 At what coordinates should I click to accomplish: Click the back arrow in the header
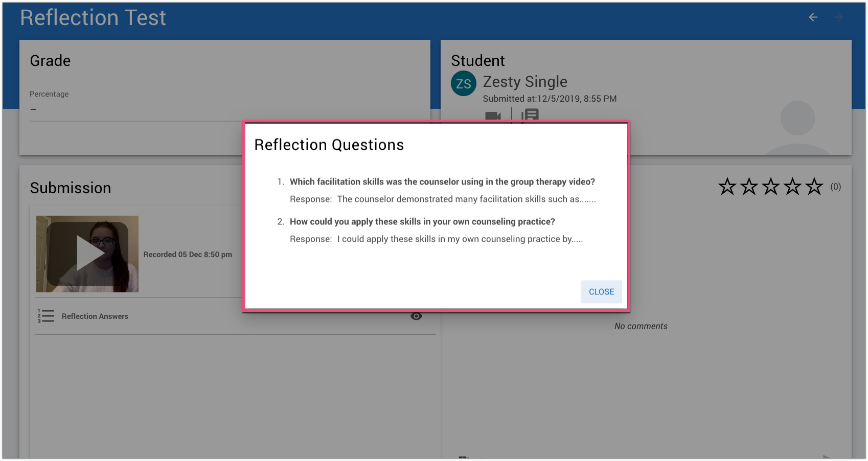[x=813, y=17]
